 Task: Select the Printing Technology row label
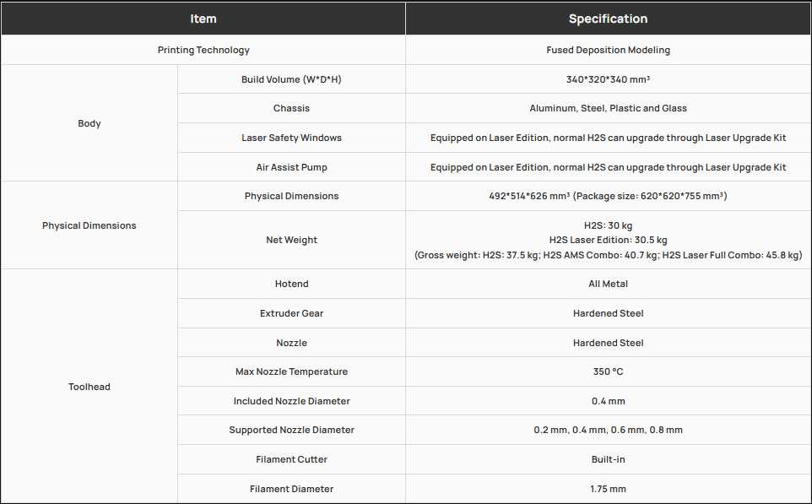click(203, 50)
